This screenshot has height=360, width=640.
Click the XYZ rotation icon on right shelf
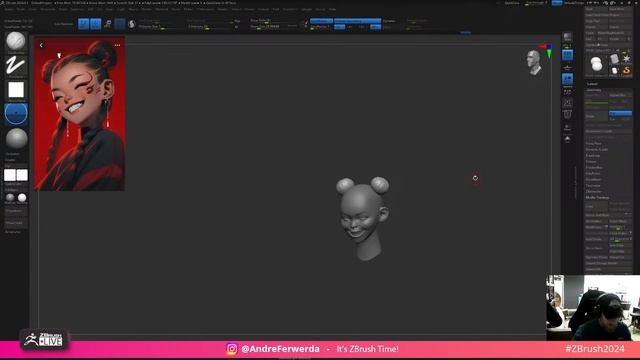tap(567, 91)
